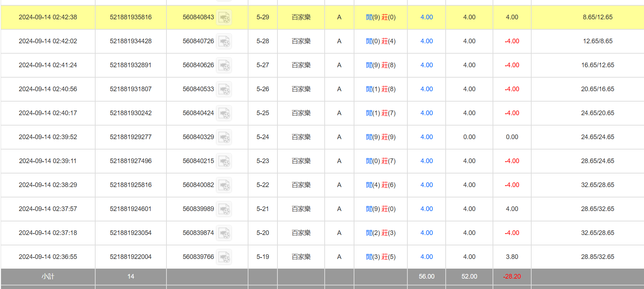Click the 小計 subtotal row label

pos(48,276)
